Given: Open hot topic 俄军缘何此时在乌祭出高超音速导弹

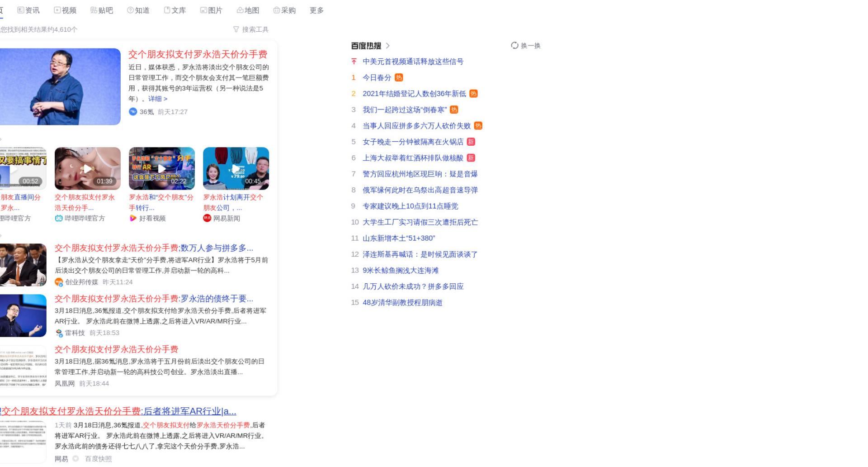Looking at the screenshot, I should pyautogui.click(x=420, y=190).
